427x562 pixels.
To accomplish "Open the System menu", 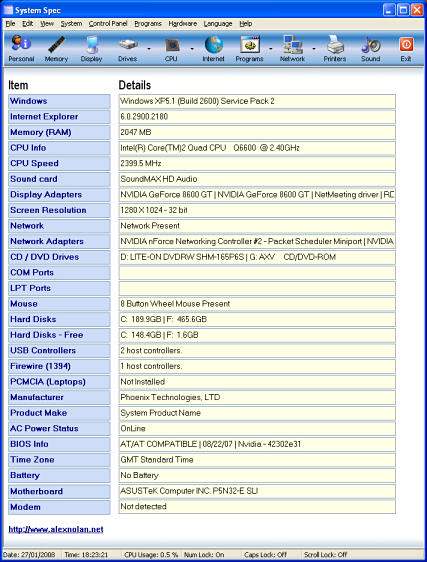I will 71,24.
